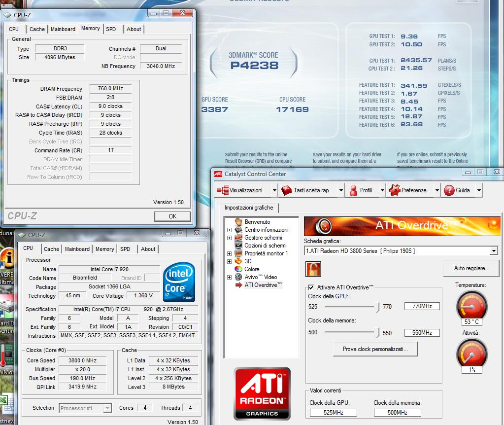Select Opzioni di schermi tree item
This screenshot has height=425, width=504.
pos(265,246)
